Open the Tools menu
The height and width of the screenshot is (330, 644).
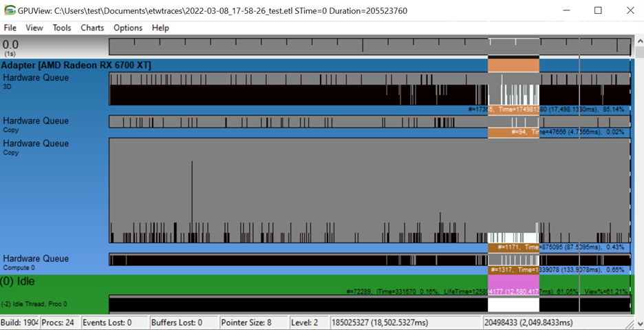coord(62,28)
